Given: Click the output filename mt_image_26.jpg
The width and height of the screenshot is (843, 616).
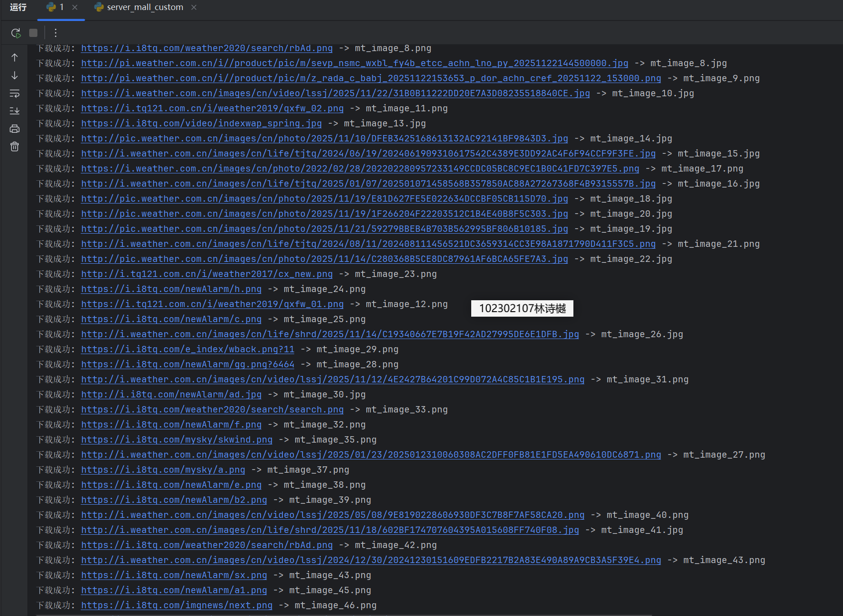Looking at the screenshot, I should 642,334.
